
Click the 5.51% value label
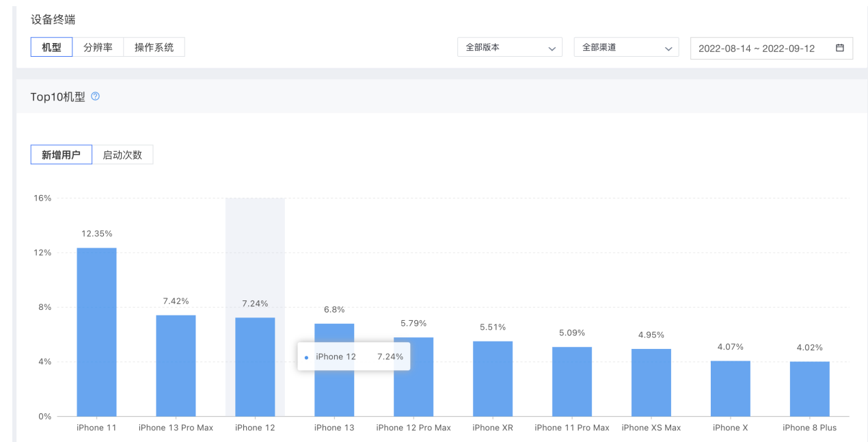pyautogui.click(x=493, y=327)
